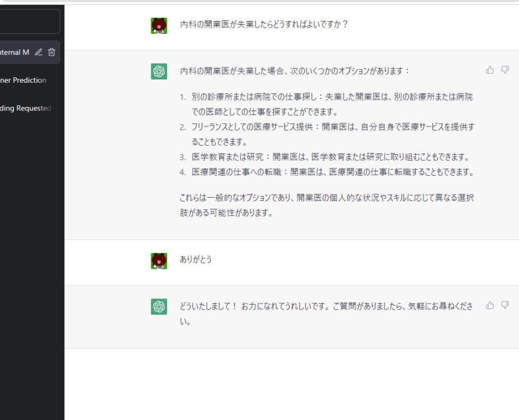Click ChatGPT logo beside first answer
The height and width of the screenshot is (420, 519).
[x=159, y=71]
